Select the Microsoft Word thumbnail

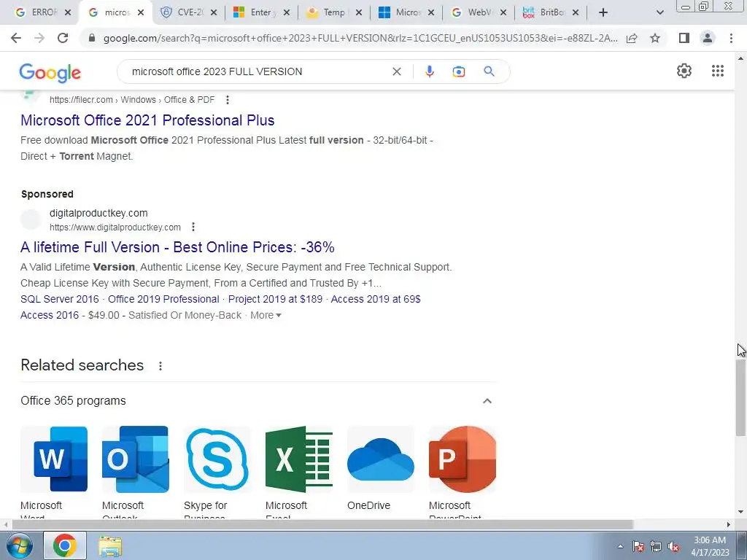(x=54, y=459)
